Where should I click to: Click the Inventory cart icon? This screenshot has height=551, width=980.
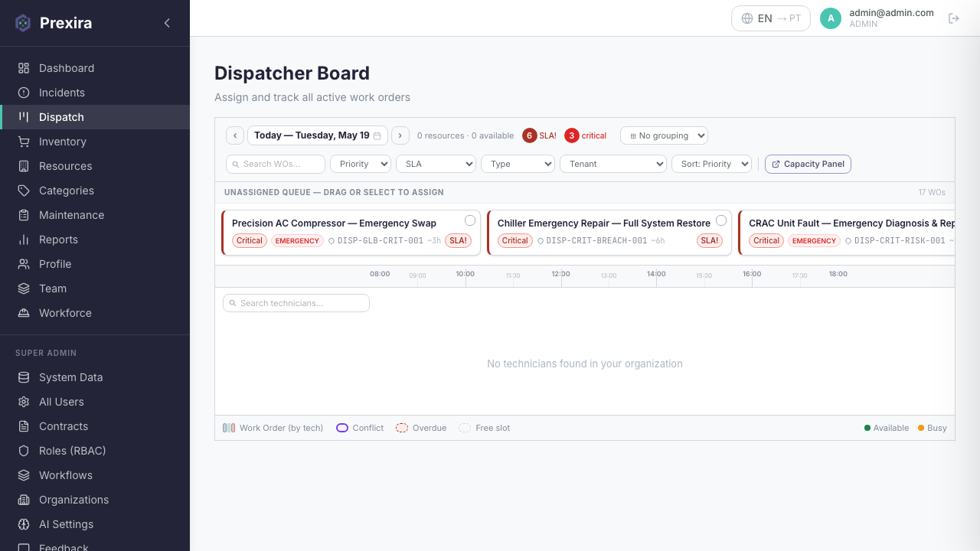pyautogui.click(x=24, y=142)
